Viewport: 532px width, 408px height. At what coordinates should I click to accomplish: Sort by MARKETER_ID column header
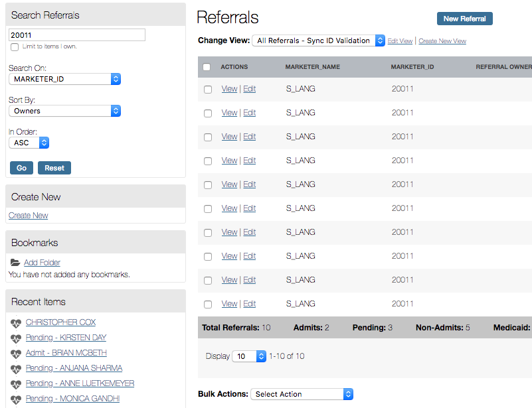coord(412,67)
